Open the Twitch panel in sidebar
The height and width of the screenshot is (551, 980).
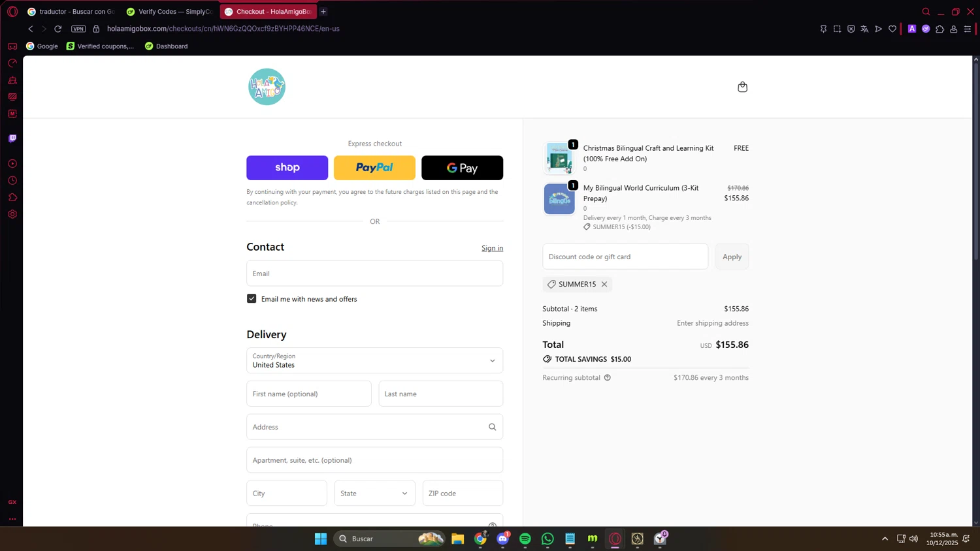[12, 138]
